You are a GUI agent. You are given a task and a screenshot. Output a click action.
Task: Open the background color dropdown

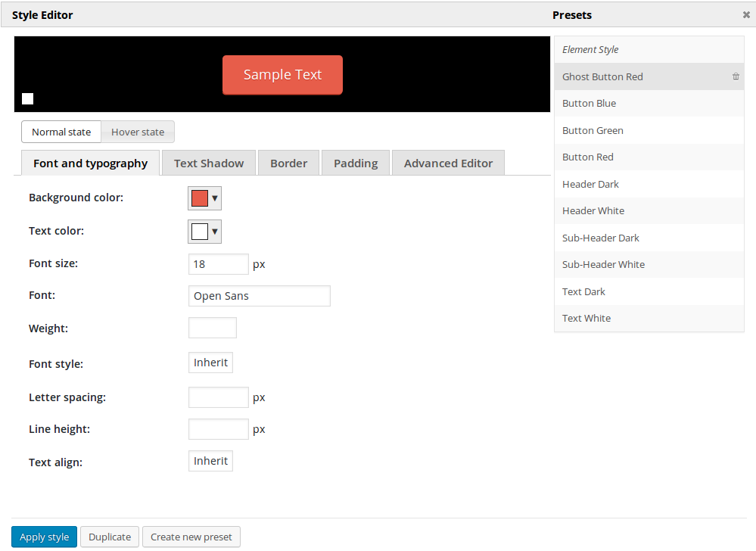point(214,198)
